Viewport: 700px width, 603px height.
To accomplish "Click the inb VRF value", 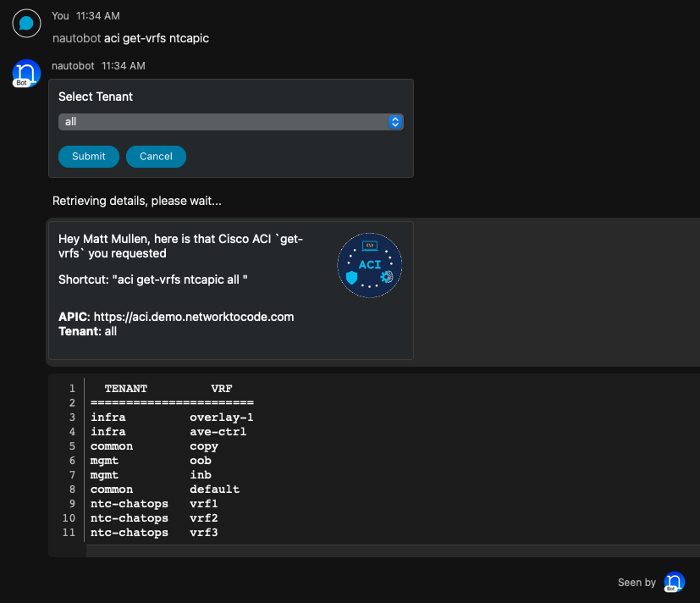I will pyautogui.click(x=201, y=475).
